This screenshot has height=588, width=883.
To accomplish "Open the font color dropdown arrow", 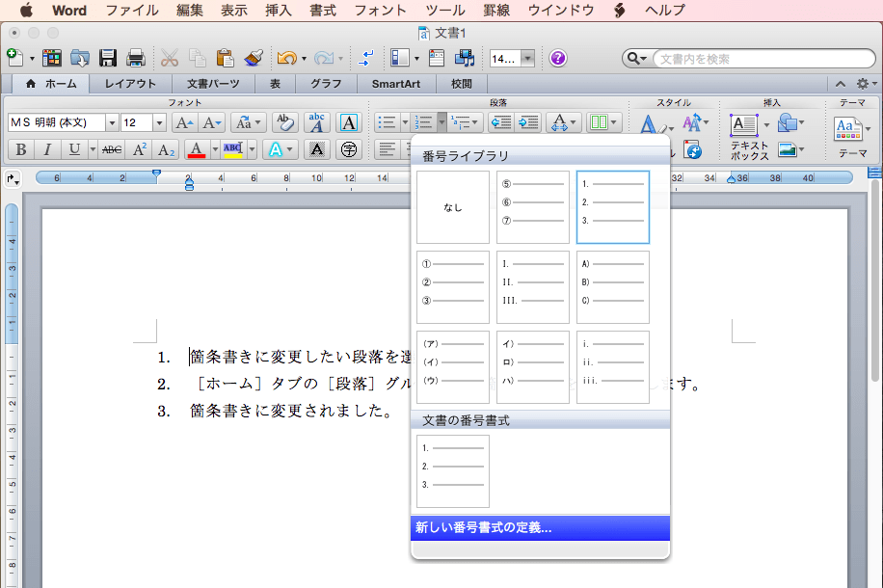I will coord(215,149).
